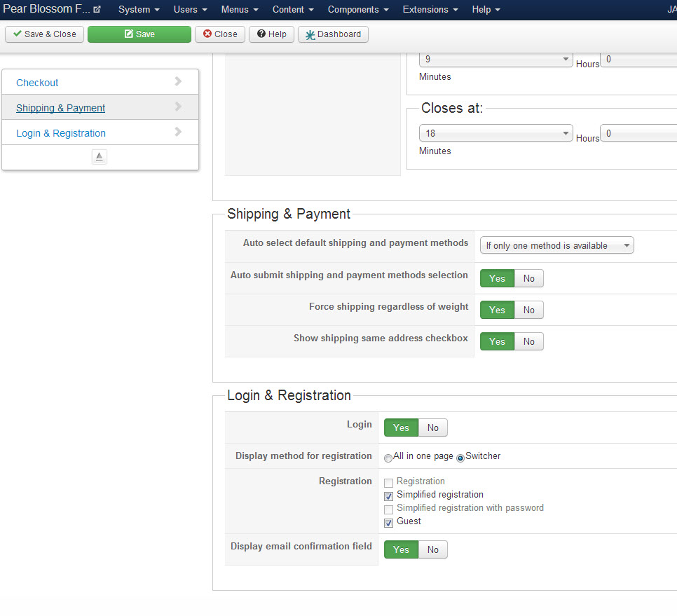Click Pear Blossom site title link

coord(46,9)
